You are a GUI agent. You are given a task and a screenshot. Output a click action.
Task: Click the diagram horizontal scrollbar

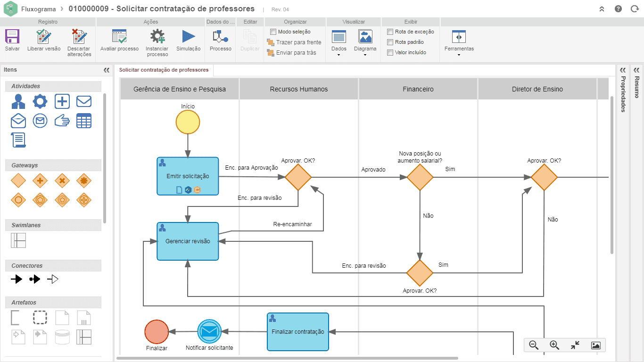(x=287, y=358)
